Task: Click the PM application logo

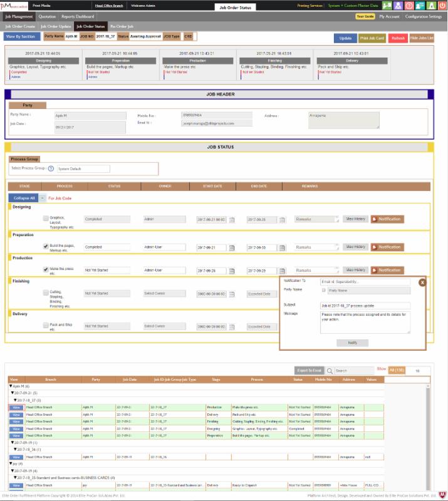Action: (x=14, y=6)
